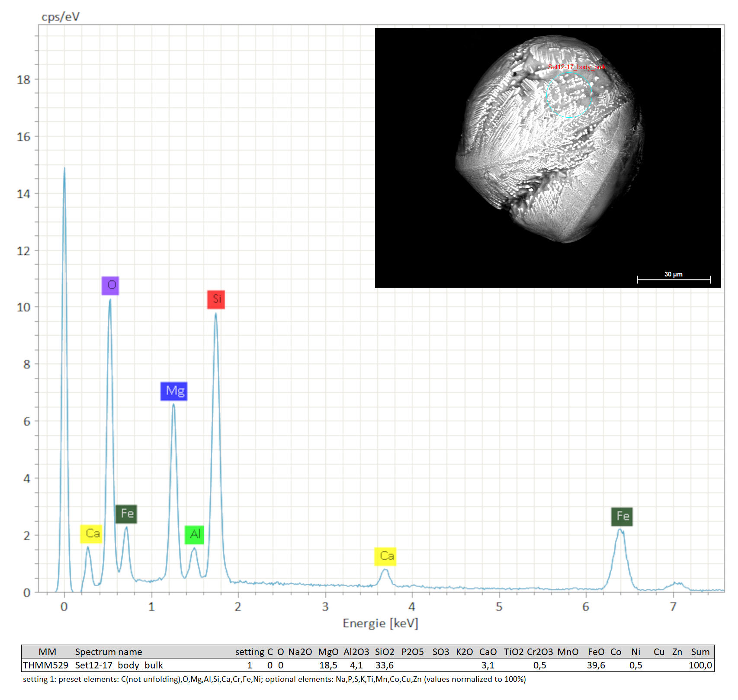Screen dimensions: 738x700
Task: Click the tall zero-energy peak top
Action: pyautogui.click(x=64, y=170)
